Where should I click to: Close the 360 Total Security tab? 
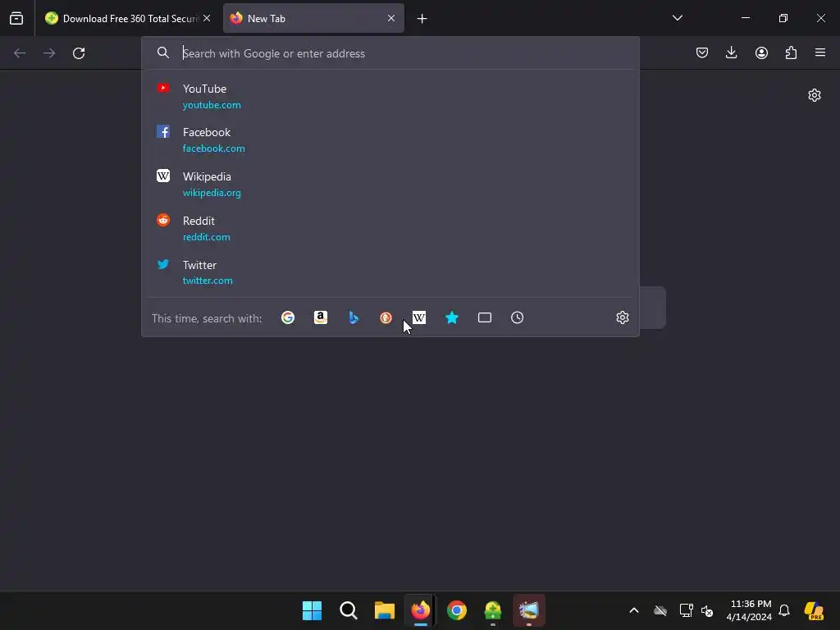click(x=207, y=18)
